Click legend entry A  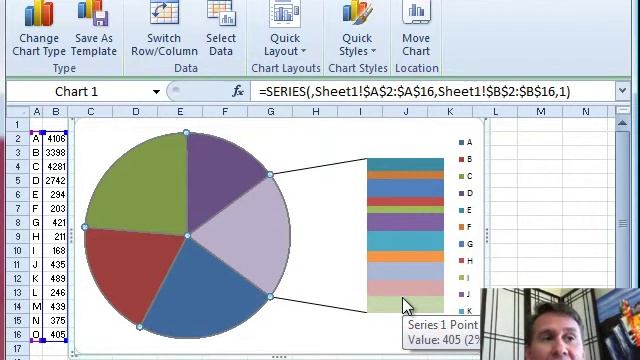point(466,142)
